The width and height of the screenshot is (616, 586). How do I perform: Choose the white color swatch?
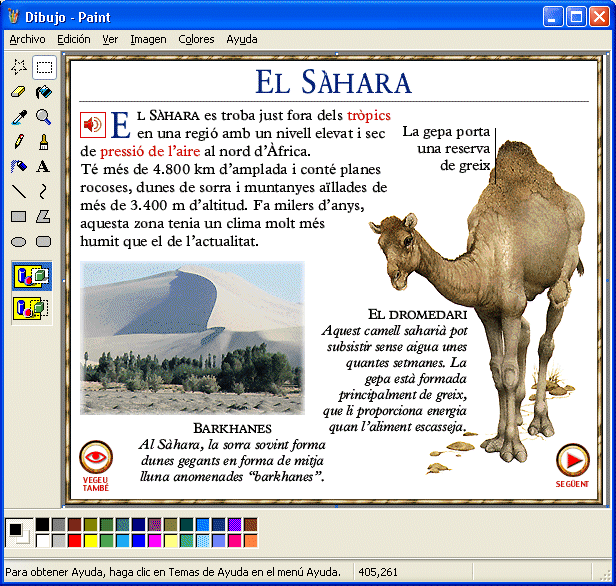coord(42,540)
